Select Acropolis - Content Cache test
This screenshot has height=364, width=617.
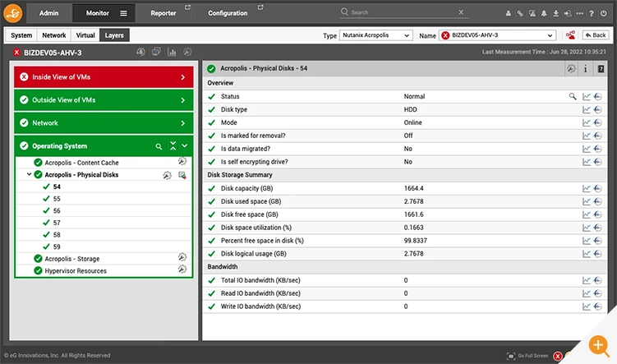(81, 163)
